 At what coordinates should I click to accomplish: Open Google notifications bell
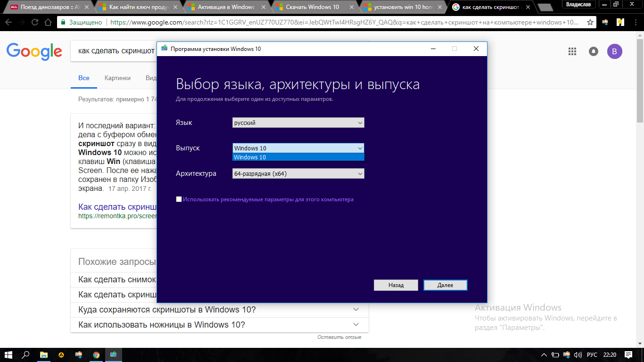[594, 51]
